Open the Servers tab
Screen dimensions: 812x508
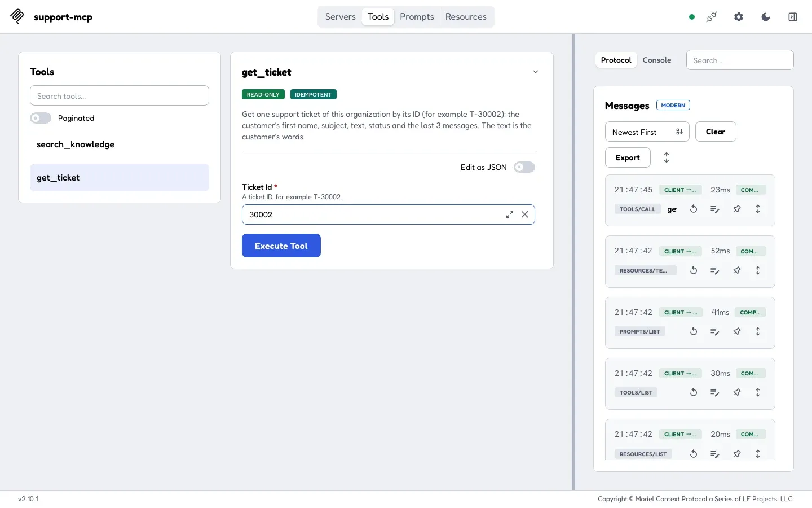coord(340,17)
